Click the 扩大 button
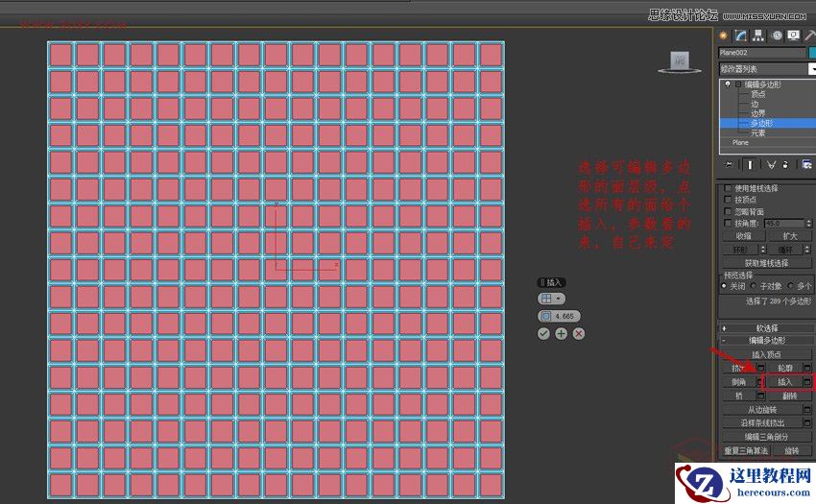This screenshot has height=504, width=816. coord(789,236)
